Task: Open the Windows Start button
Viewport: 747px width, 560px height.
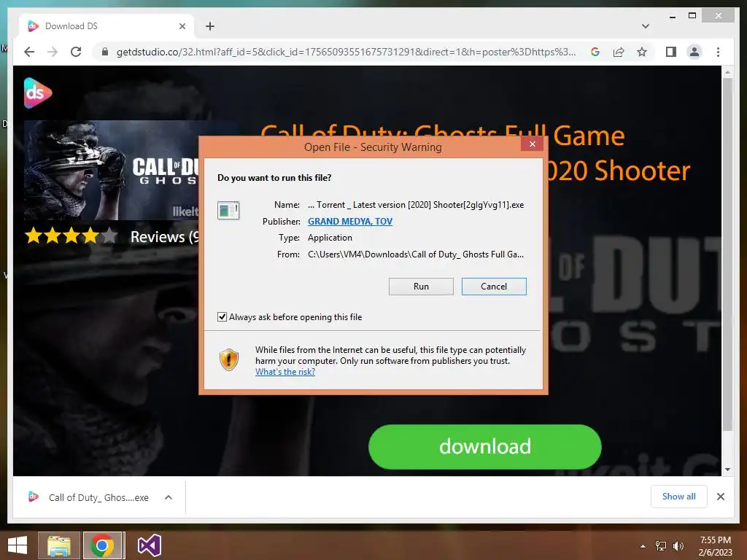Action: [18, 545]
